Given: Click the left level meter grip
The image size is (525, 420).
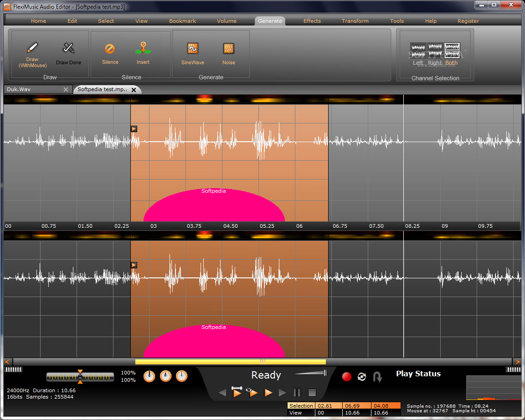Looking at the screenshot, I should (13, 369).
